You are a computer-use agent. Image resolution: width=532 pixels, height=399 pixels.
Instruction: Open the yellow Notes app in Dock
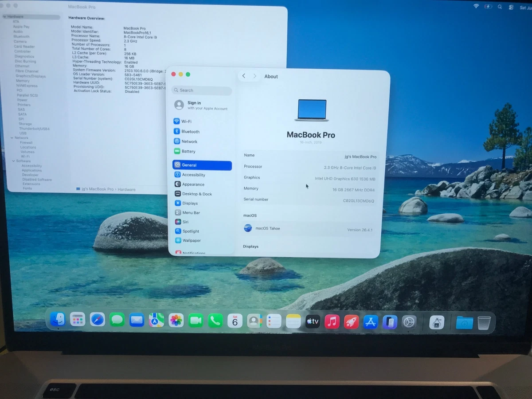[x=293, y=321]
